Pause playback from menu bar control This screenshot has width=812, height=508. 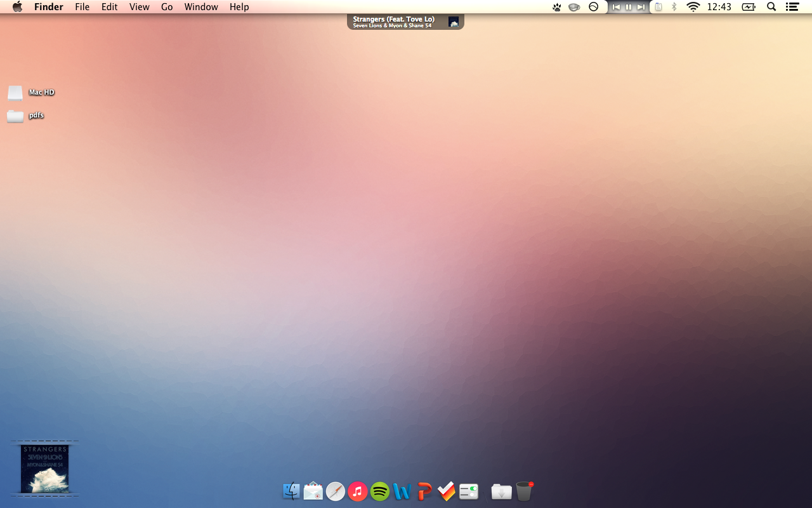tap(629, 7)
